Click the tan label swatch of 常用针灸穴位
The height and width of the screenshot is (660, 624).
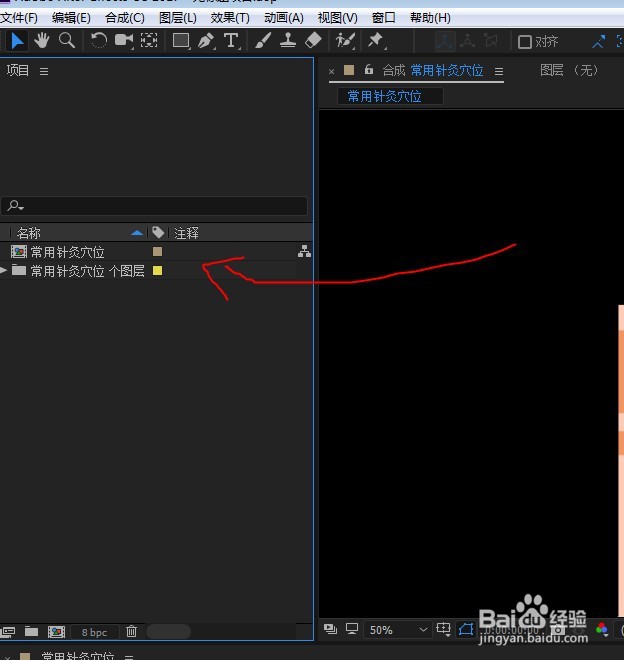tap(157, 252)
